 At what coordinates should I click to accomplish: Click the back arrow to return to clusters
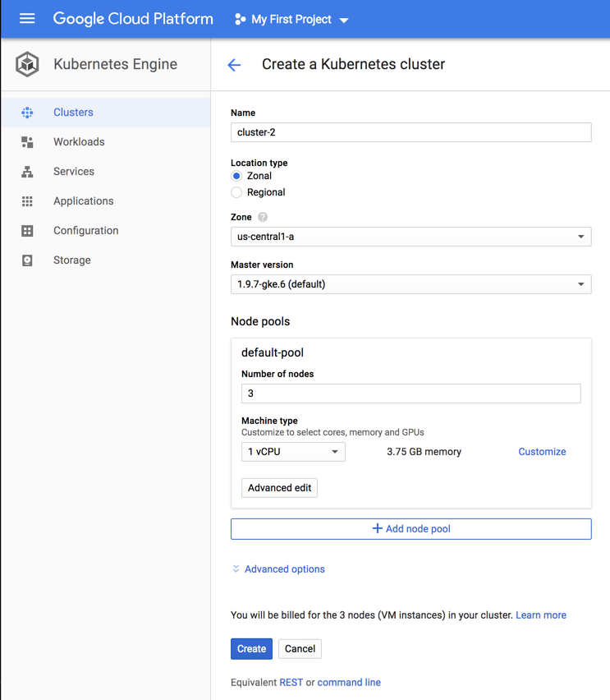point(234,64)
